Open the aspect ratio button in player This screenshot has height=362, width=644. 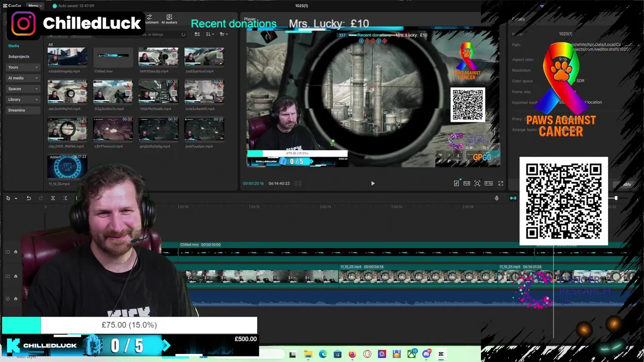click(x=489, y=184)
